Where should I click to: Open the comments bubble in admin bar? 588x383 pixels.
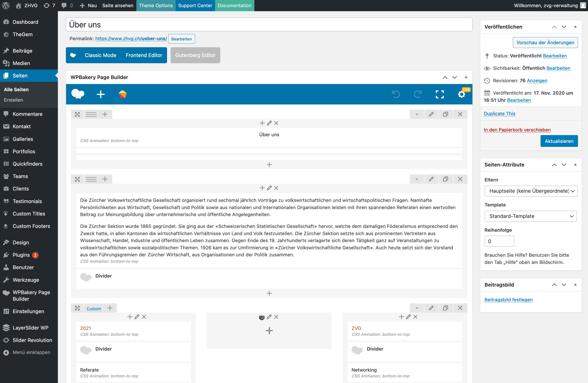pyautogui.click(x=67, y=5)
